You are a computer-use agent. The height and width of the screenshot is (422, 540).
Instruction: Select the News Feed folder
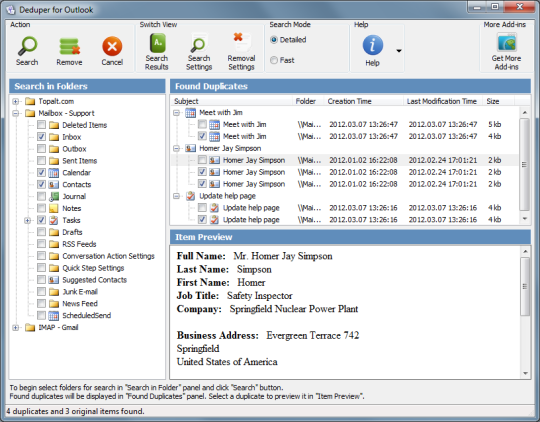(x=80, y=304)
